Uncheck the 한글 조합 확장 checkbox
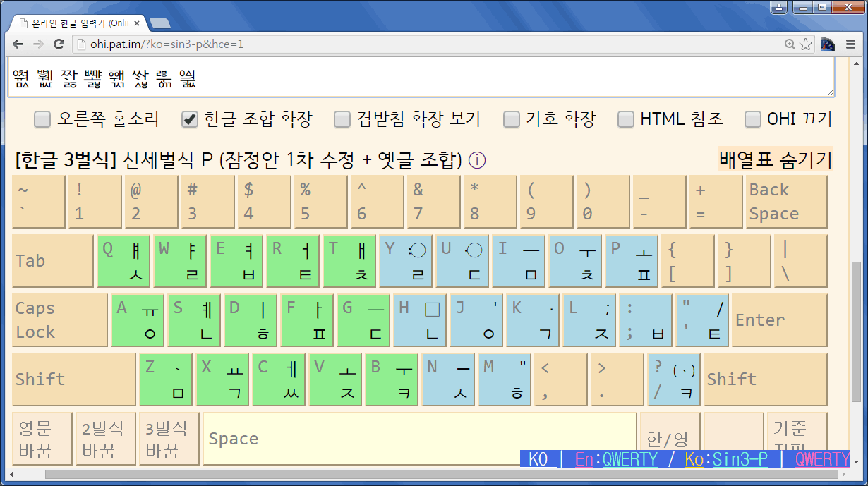Viewport: 868px width, 486px height. click(x=190, y=119)
